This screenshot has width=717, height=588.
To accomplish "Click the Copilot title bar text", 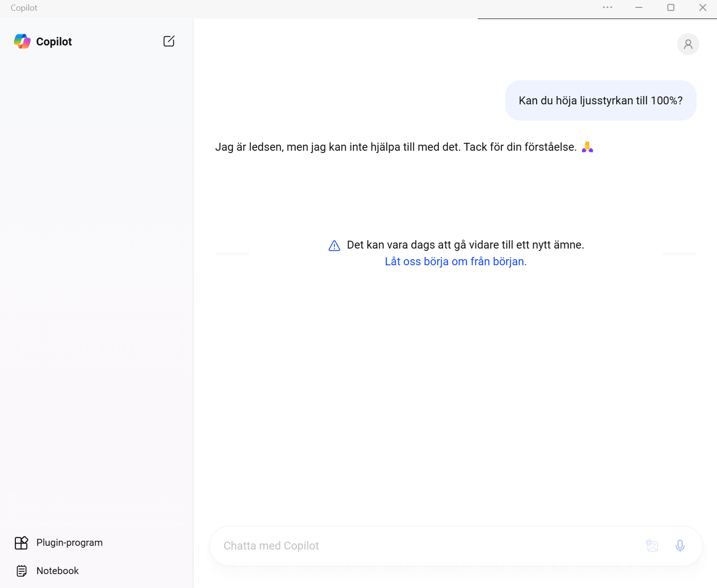I will tap(24, 8).
